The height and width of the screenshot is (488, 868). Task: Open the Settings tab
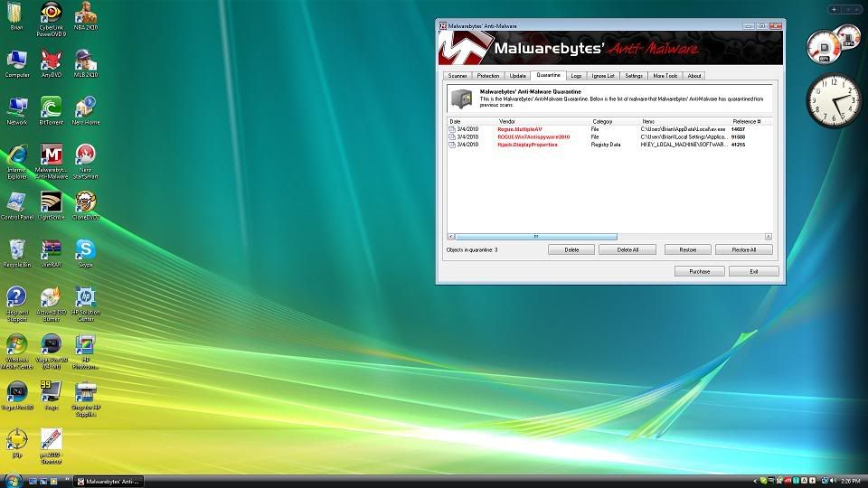click(634, 76)
